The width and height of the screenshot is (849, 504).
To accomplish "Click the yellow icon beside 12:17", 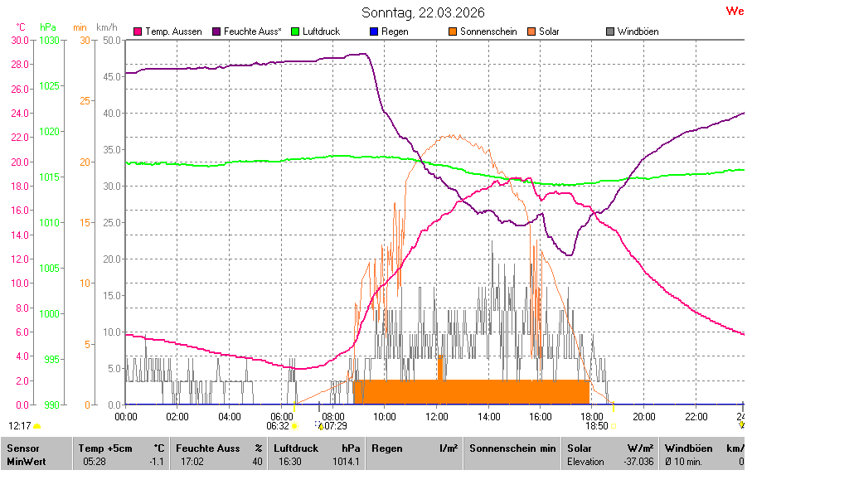I will tap(37, 426).
